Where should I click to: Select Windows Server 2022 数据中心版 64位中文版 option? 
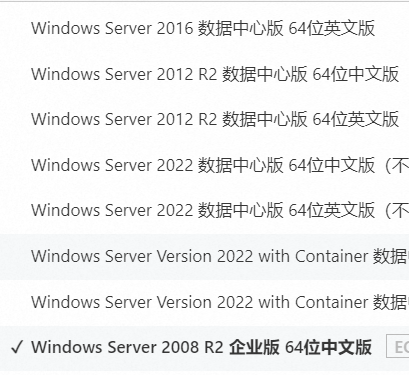(204, 165)
